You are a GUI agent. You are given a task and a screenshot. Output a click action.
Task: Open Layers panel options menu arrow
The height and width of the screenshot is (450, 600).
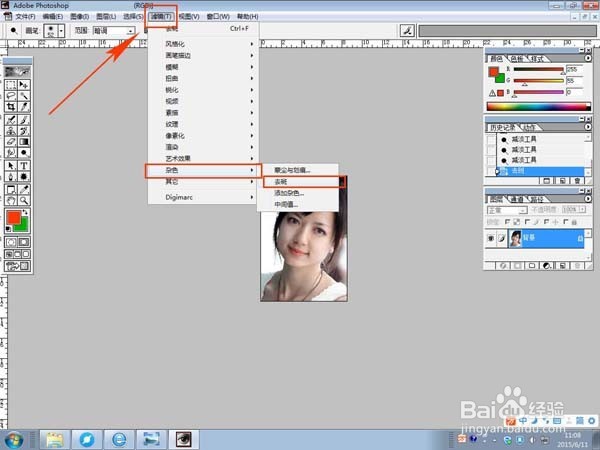click(588, 199)
